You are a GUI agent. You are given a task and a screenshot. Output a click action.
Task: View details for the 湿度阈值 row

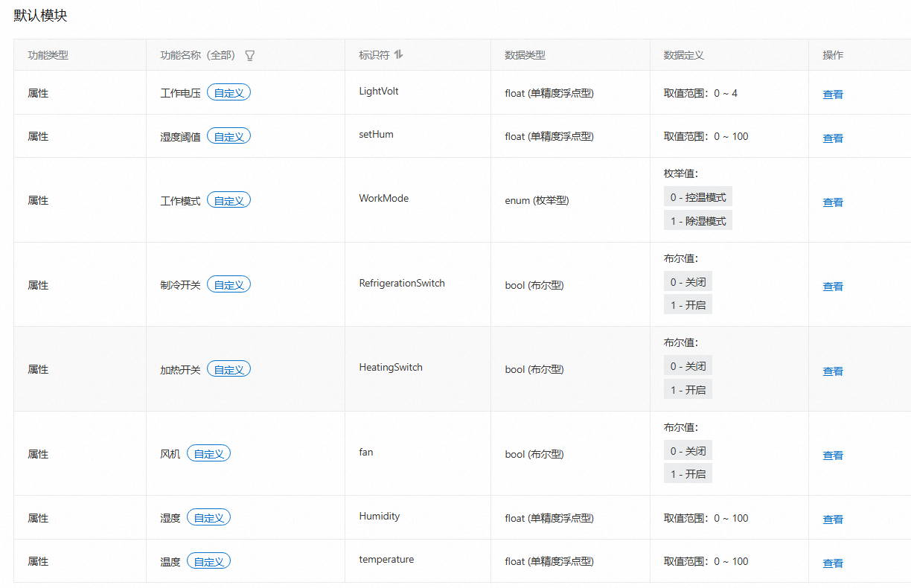[x=833, y=138]
